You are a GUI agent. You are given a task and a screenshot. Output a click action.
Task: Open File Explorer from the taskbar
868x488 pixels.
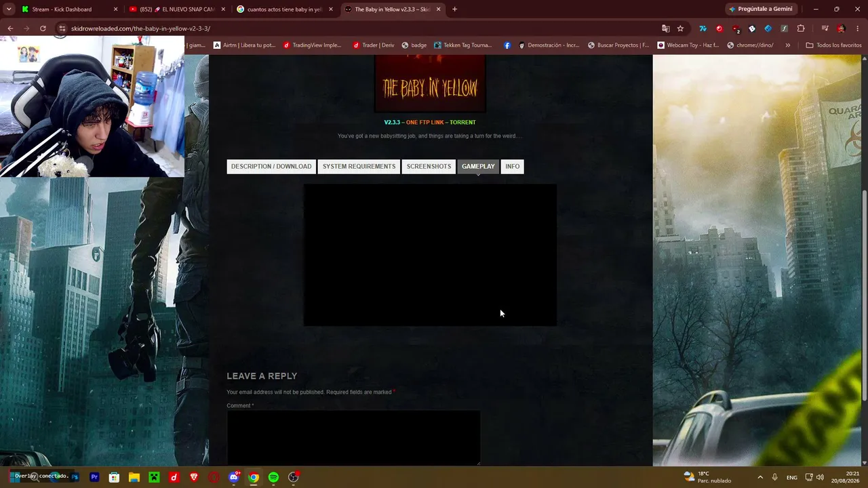click(134, 477)
